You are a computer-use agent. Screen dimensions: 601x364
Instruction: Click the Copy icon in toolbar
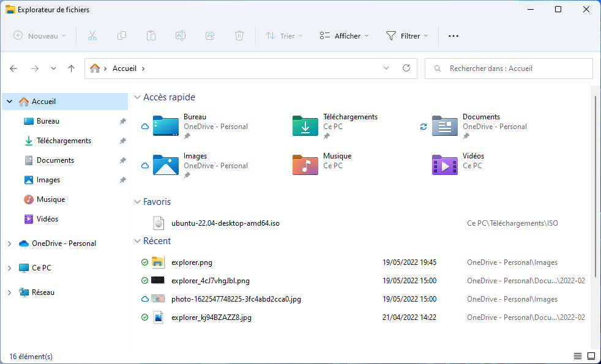pos(122,36)
